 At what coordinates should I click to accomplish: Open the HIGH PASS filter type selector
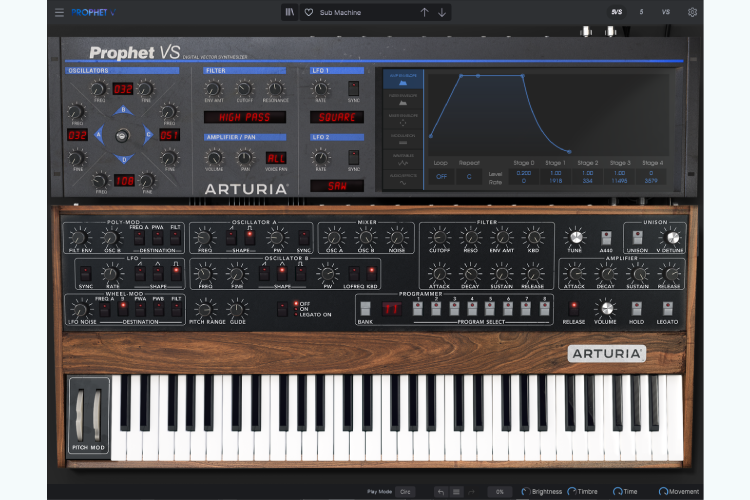[245, 117]
